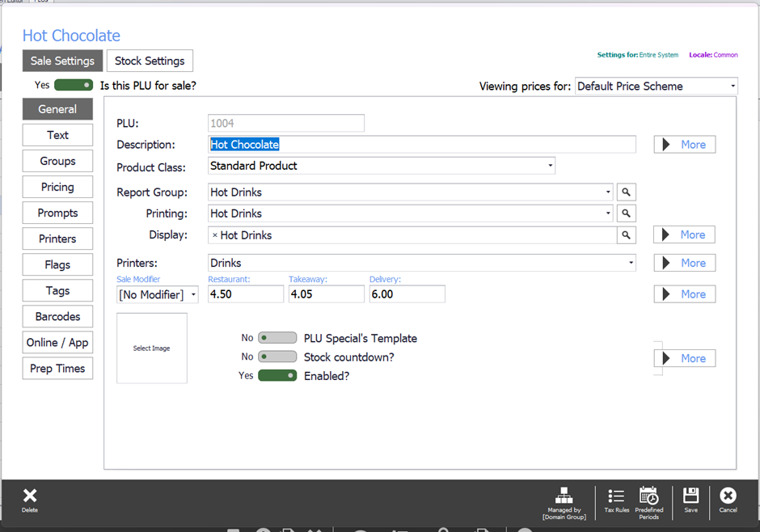The width and height of the screenshot is (760, 532).
Task: Select the Tags side tab
Action: (x=57, y=291)
